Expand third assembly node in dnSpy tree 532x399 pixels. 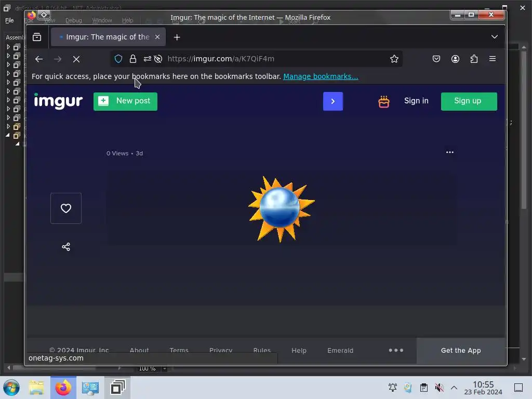[x=8, y=64]
